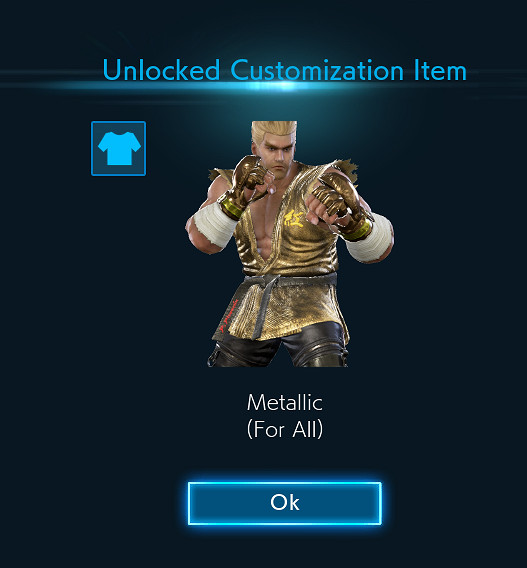Click the white wrist wrap beside the shirt icon

[214, 224]
